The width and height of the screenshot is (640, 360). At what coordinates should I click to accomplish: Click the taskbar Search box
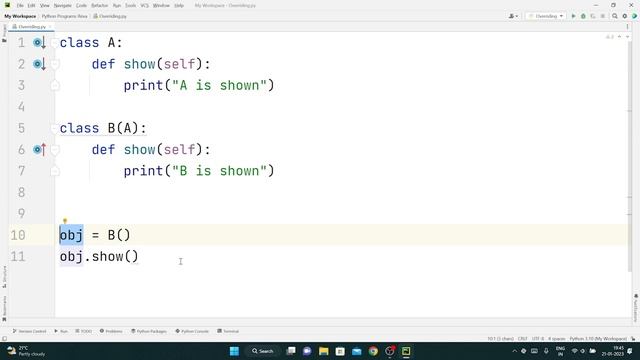click(262, 351)
